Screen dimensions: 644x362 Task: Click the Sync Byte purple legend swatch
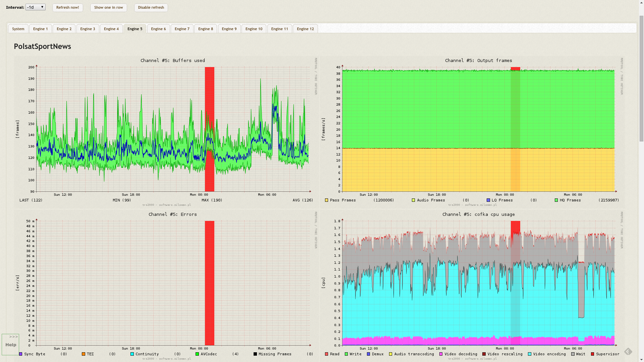point(21,354)
